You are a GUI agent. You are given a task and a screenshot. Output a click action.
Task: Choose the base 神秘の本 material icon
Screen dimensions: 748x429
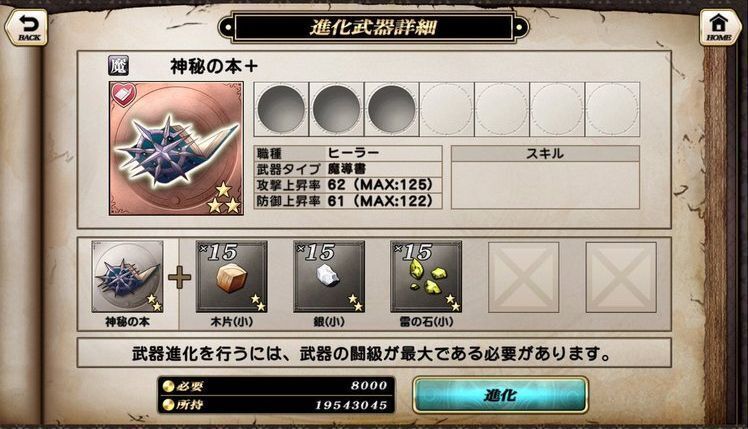(x=127, y=277)
